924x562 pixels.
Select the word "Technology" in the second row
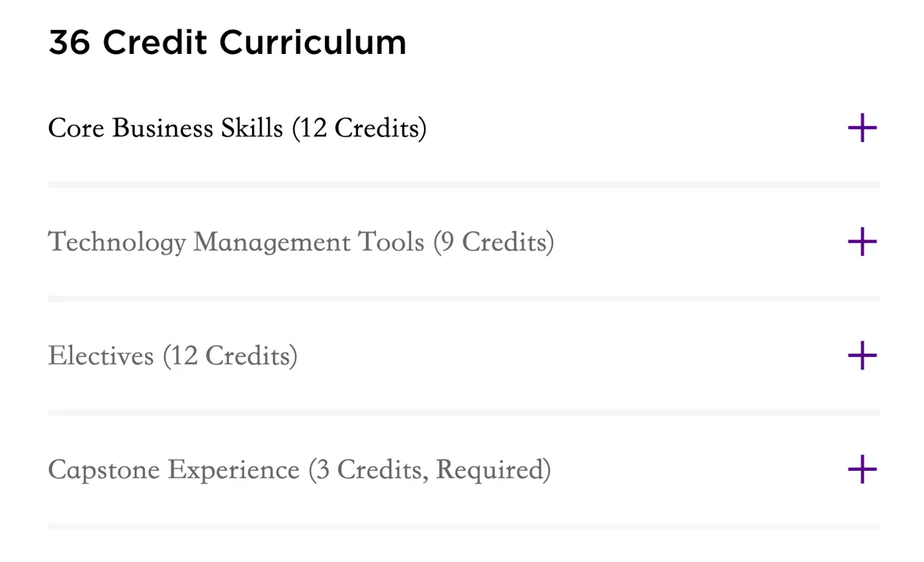pos(117,242)
